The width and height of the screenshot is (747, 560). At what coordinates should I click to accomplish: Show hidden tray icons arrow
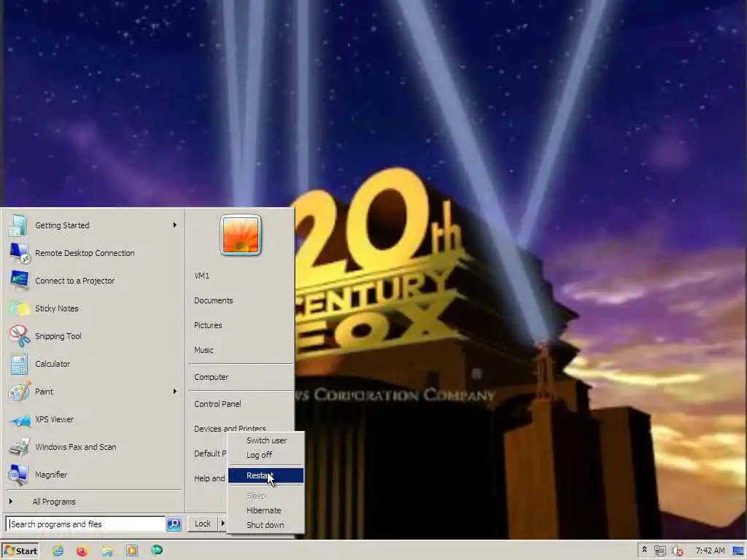click(x=645, y=550)
